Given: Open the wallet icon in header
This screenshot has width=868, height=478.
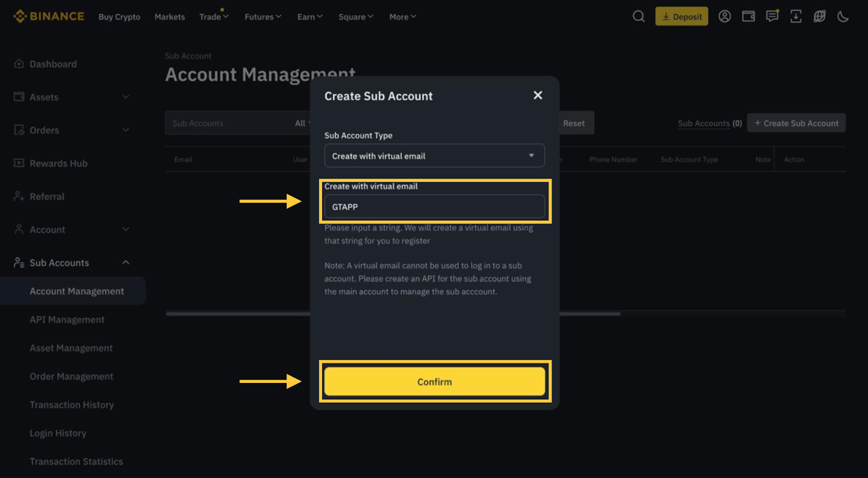Looking at the screenshot, I should click(x=748, y=16).
